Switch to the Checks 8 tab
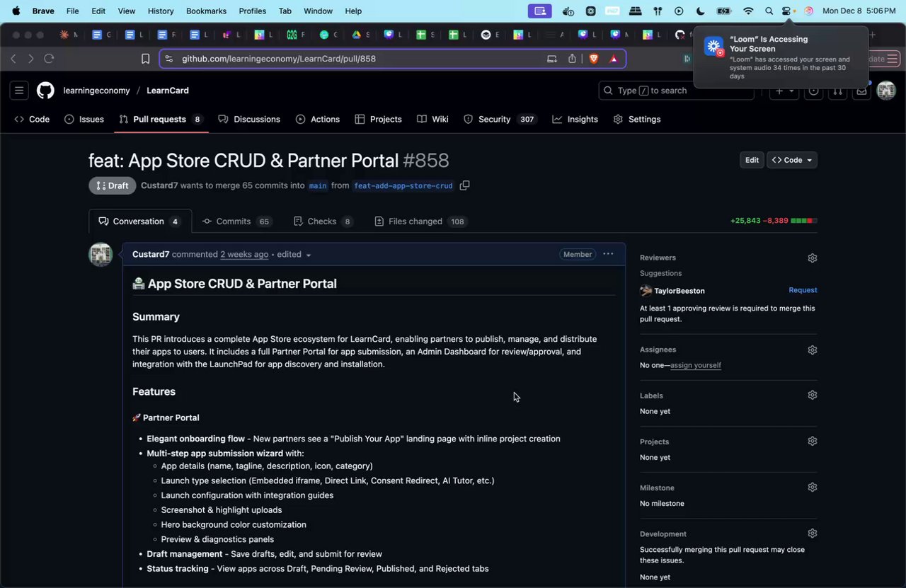The width and height of the screenshot is (906, 588). coord(323,221)
